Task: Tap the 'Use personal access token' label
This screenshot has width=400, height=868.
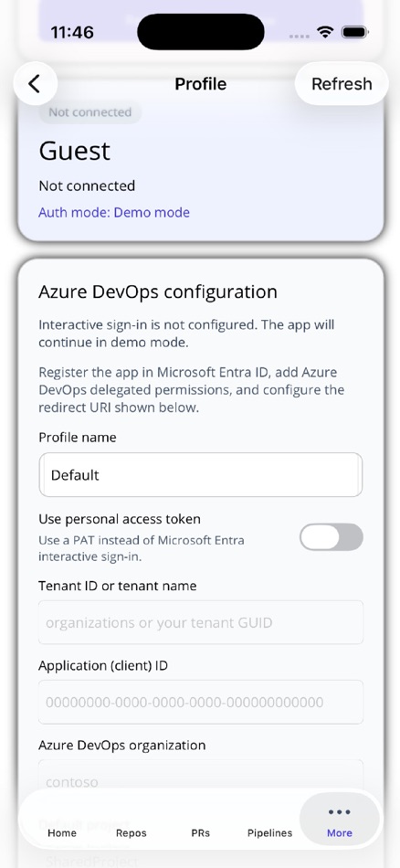Action: pyautogui.click(x=120, y=519)
